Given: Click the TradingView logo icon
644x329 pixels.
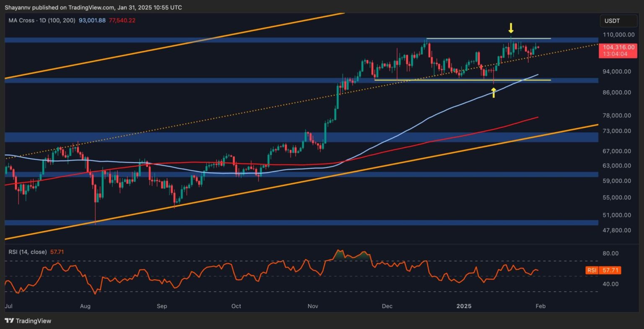Looking at the screenshot, I should tap(9, 321).
